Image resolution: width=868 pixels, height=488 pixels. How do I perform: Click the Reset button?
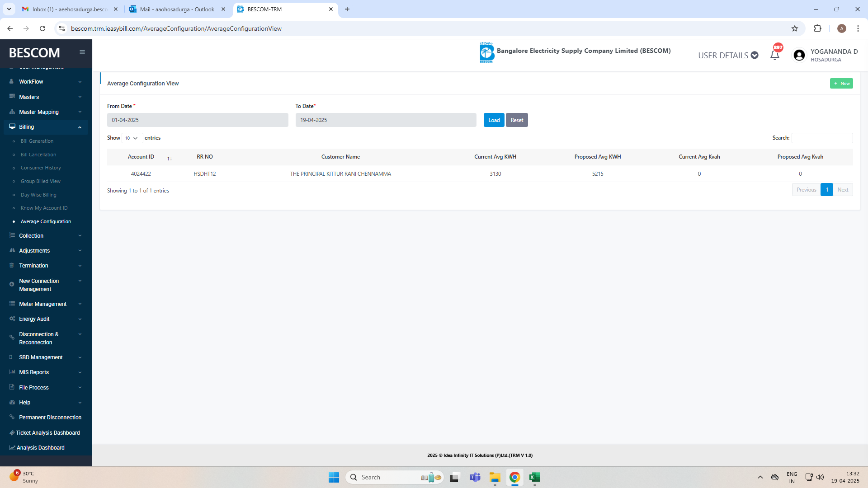point(517,120)
